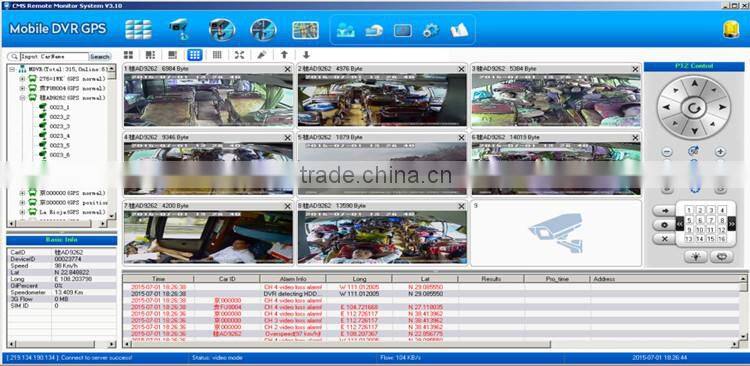This screenshot has width=750, height=366.
Task: Go to next preset page arrows
Action: coord(731,224)
